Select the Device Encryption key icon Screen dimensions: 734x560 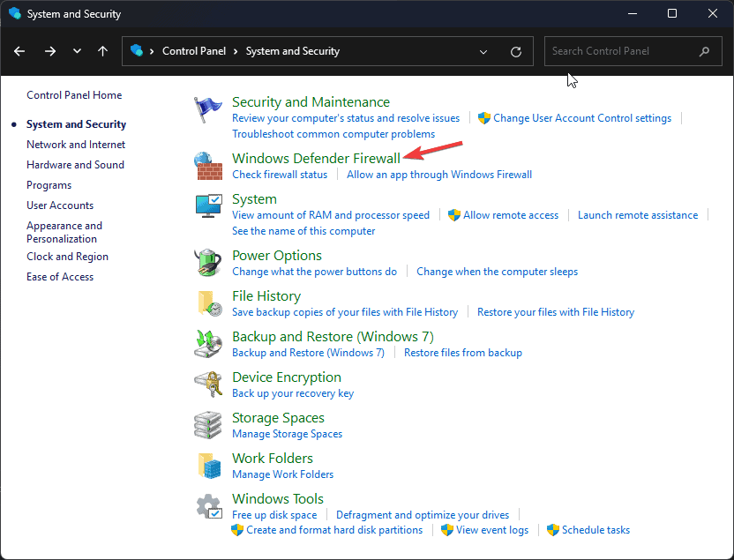[x=208, y=385]
